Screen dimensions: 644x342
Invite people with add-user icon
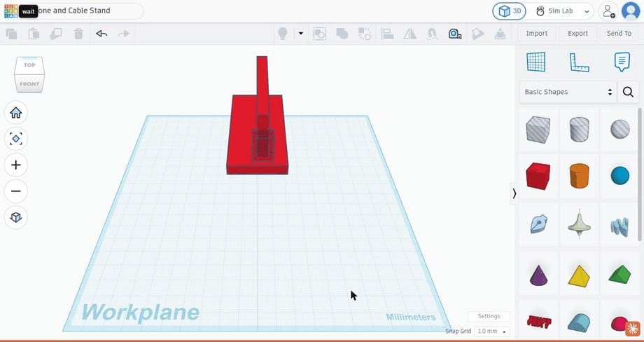click(x=608, y=11)
